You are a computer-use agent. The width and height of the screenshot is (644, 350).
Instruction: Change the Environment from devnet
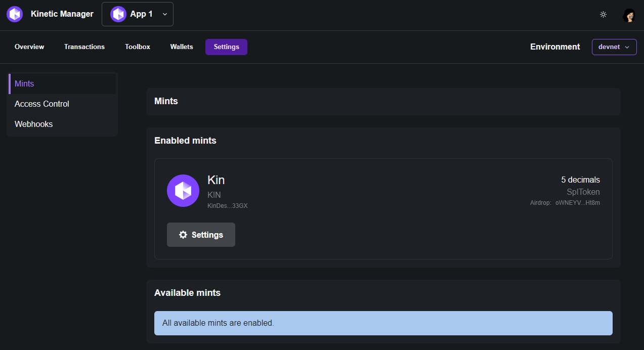click(x=614, y=47)
